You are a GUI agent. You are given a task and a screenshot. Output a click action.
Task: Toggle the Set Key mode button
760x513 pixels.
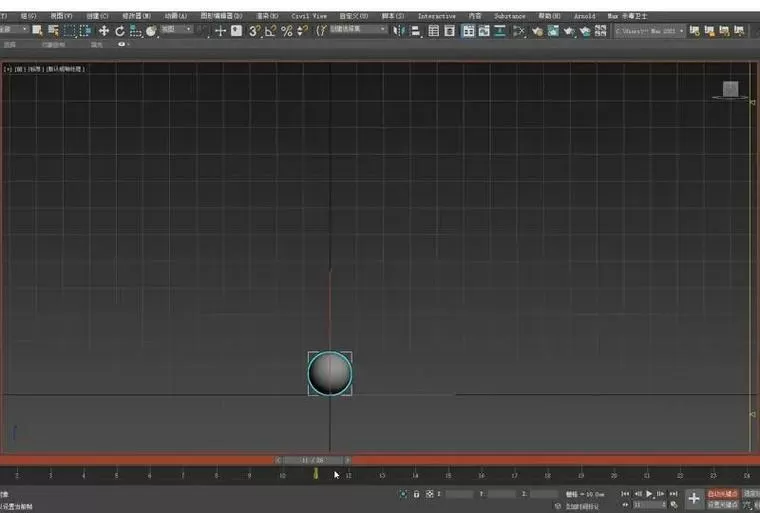(723, 505)
